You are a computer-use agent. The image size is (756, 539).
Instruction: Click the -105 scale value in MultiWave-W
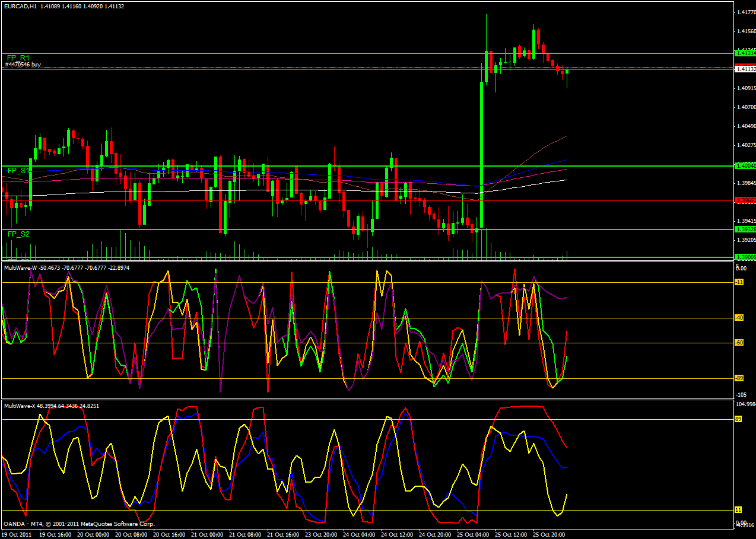(x=741, y=394)
